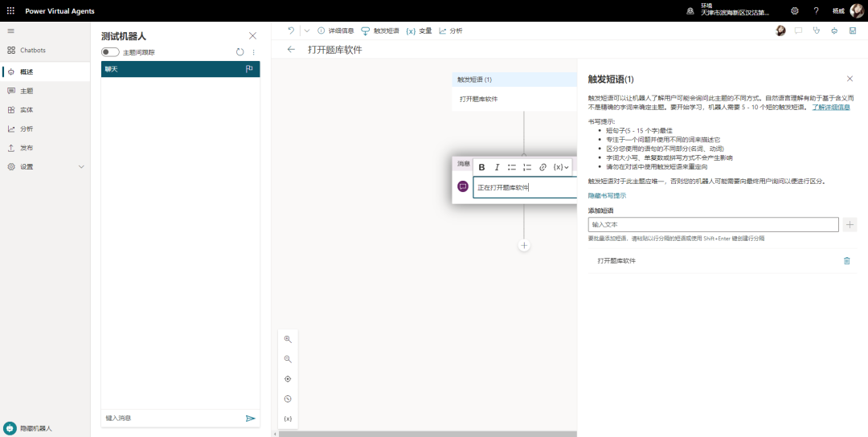Viewport: 868px width, 437px height.
Task: Add a node with plus button
Action: [x=524, y=245]
